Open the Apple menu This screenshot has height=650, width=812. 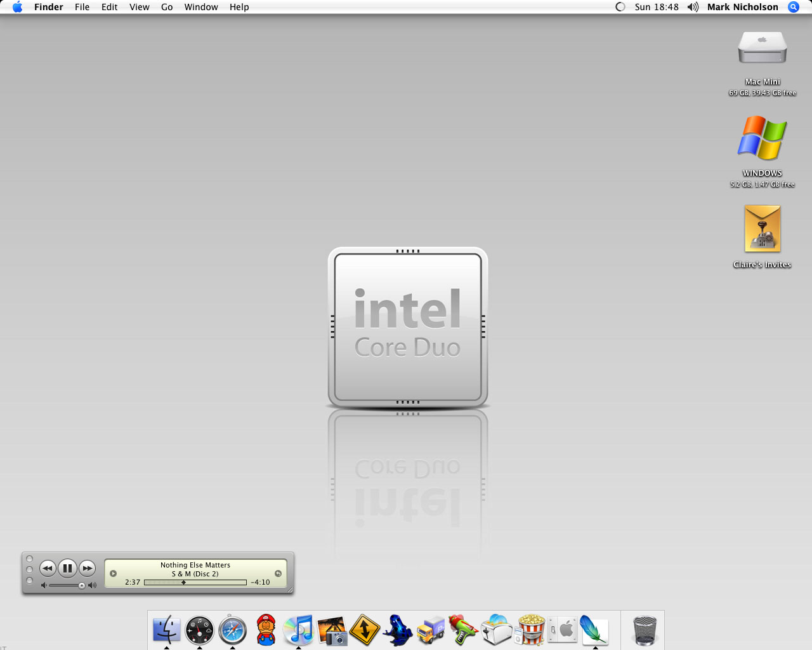click(x=18, y=7)
